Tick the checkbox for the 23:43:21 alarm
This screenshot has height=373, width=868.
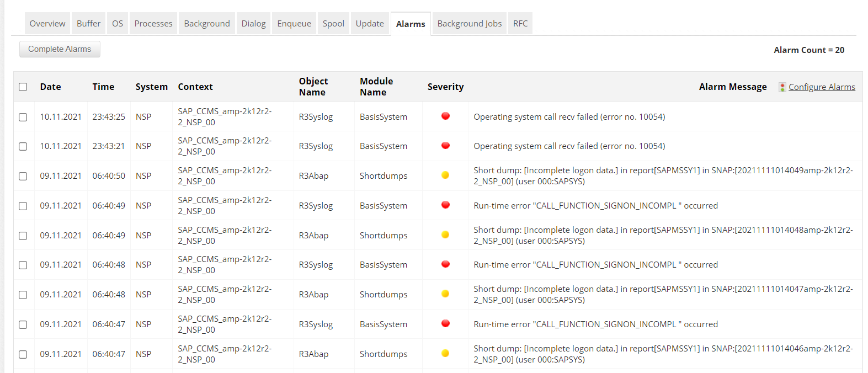tap(23, 146)
